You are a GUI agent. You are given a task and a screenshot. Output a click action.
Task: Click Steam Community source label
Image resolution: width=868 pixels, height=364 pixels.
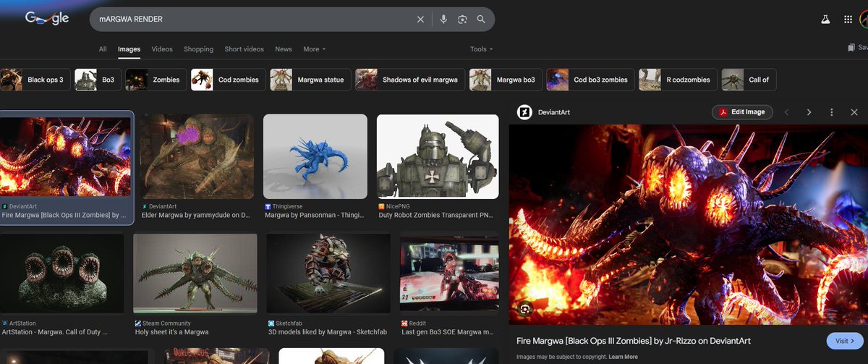point(167,323)
